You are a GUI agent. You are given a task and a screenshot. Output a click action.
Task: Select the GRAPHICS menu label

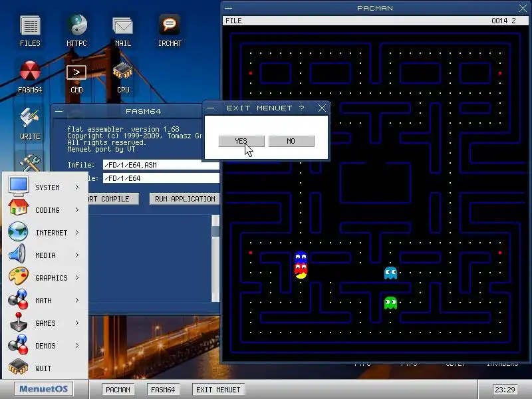point(52,278)
